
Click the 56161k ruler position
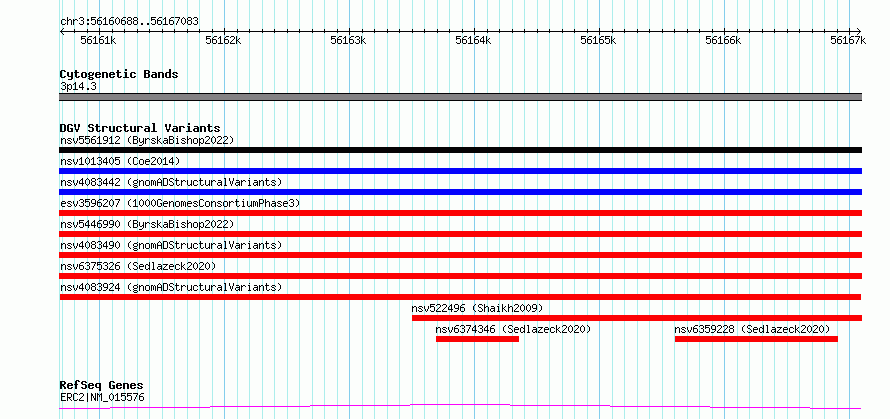99,40
